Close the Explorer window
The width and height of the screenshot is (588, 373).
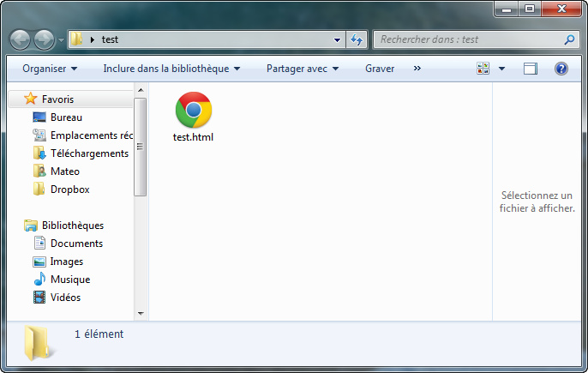[x=561, y=9]
